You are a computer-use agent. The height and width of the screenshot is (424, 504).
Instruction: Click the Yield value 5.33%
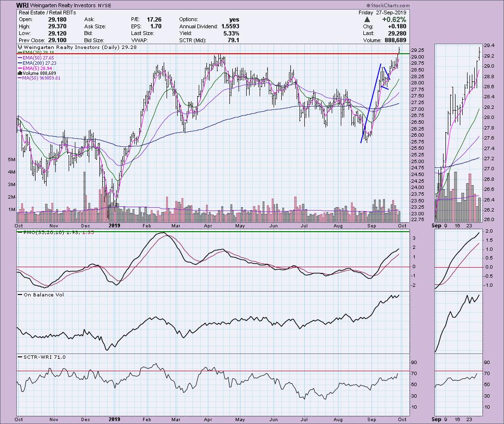tap(231, 34)
